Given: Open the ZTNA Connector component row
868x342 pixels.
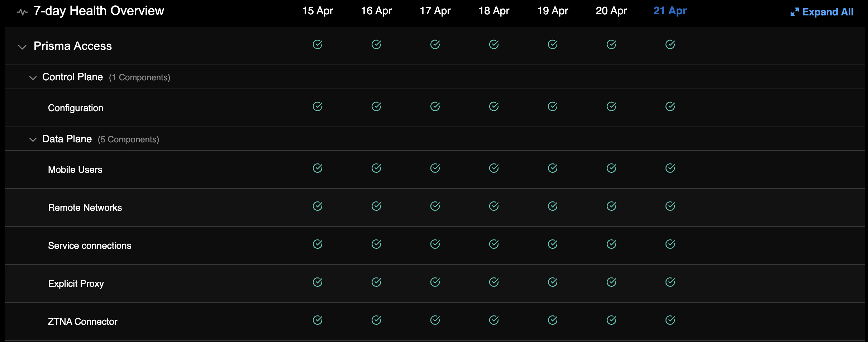Looking at the screenshot, I should coord(83,322).
